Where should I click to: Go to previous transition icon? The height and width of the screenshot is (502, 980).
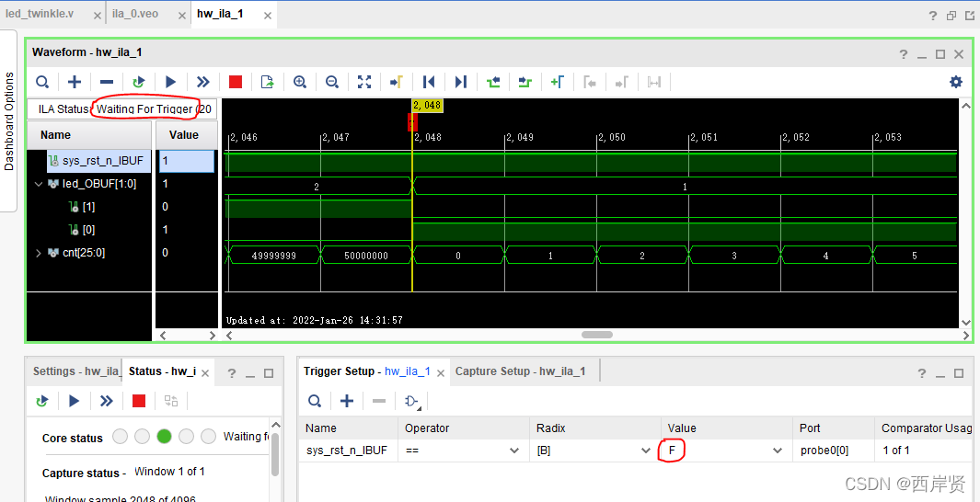tap(493, 82)
